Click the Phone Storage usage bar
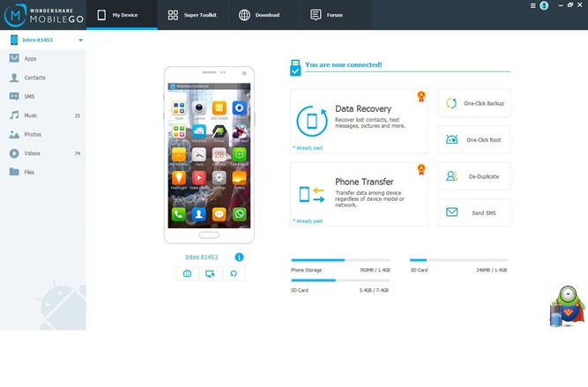The width and height of the screenshot is (588, 387). [340, 260]
